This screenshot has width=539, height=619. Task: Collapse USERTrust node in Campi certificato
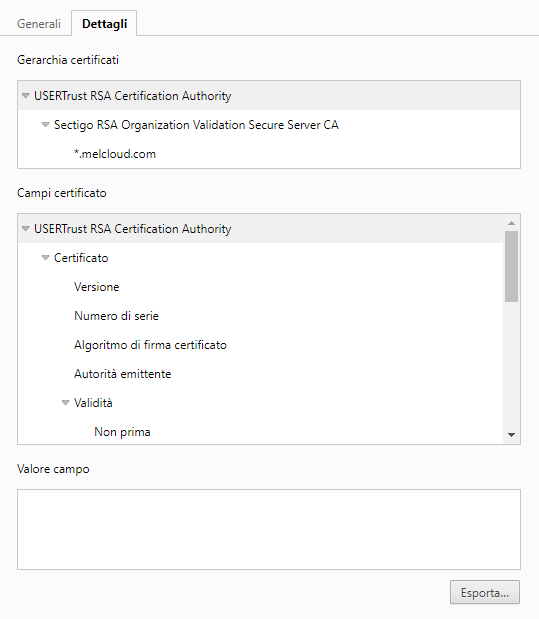[26, 229]
